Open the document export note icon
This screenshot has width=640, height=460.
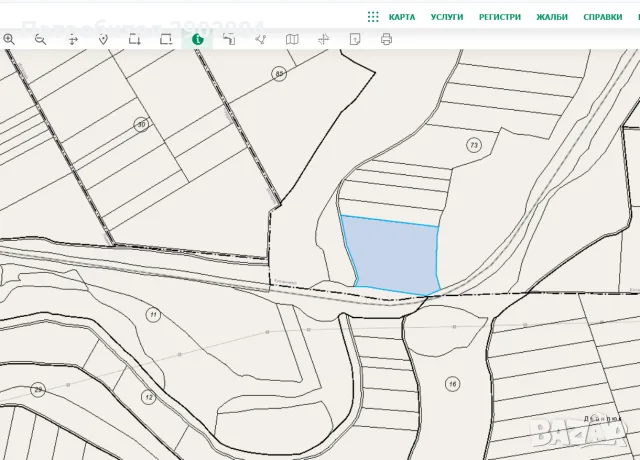pyautogui.click(x=355, y=39)
